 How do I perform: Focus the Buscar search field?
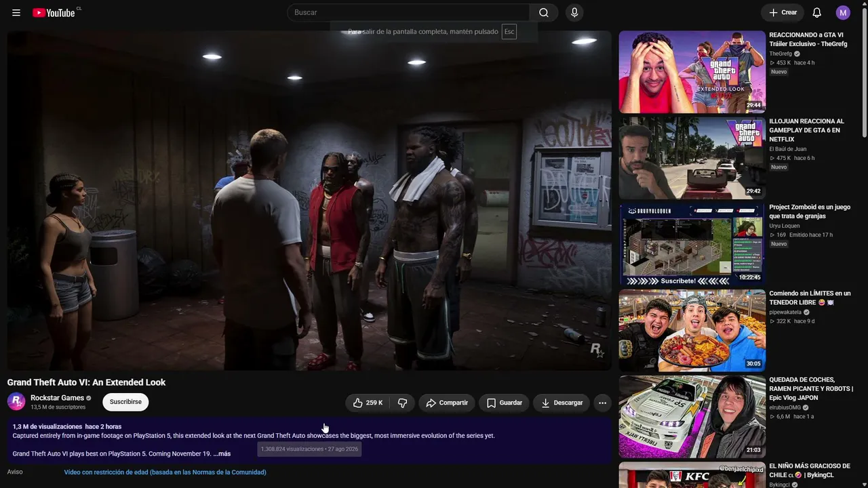(x=408, y=13)
